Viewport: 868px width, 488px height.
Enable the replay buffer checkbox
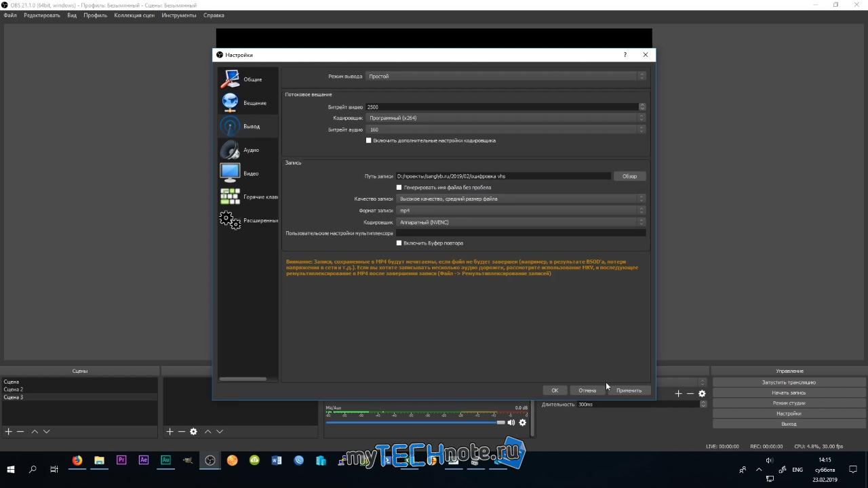pyautogui.click(x=399, y=243)
